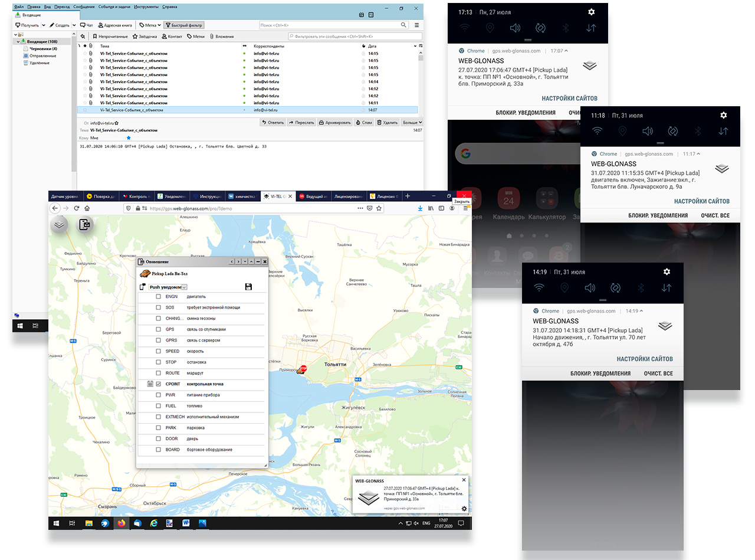Toggle location on the 11:18 phone quick settings
755x560 pixels.
coord(622,131)
